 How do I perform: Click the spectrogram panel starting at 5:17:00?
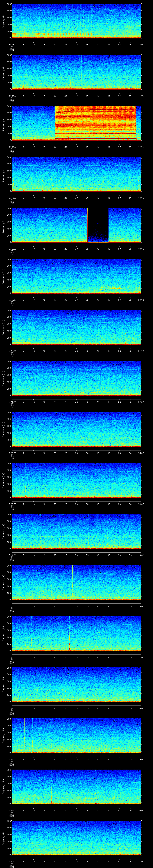[77, 174]
